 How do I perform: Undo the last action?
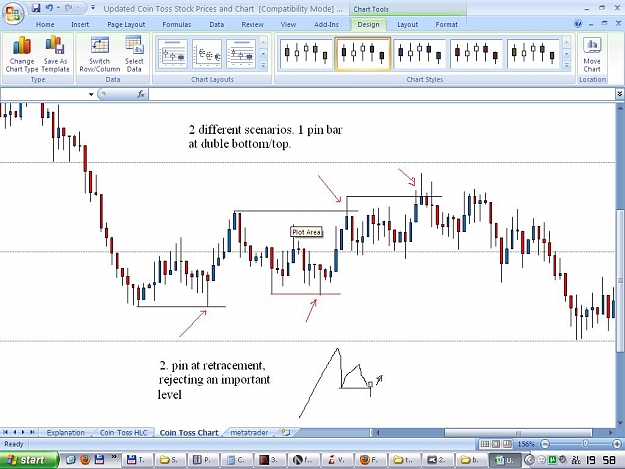pyautogui.click(x=49, y=8)
